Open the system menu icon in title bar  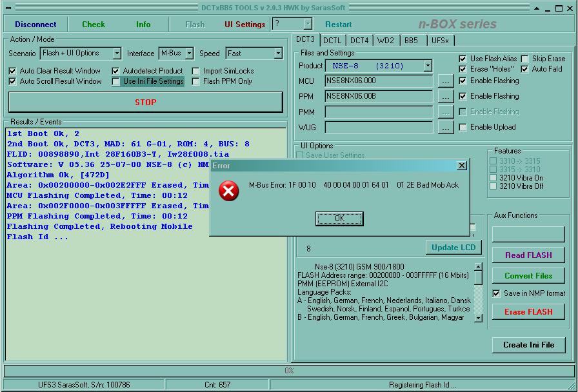pos(8,8)
